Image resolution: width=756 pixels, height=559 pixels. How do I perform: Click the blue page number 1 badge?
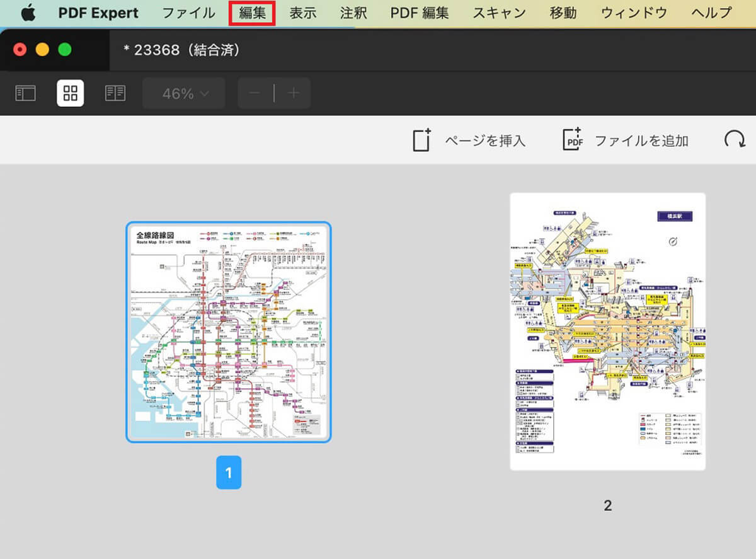coord(229,473)
